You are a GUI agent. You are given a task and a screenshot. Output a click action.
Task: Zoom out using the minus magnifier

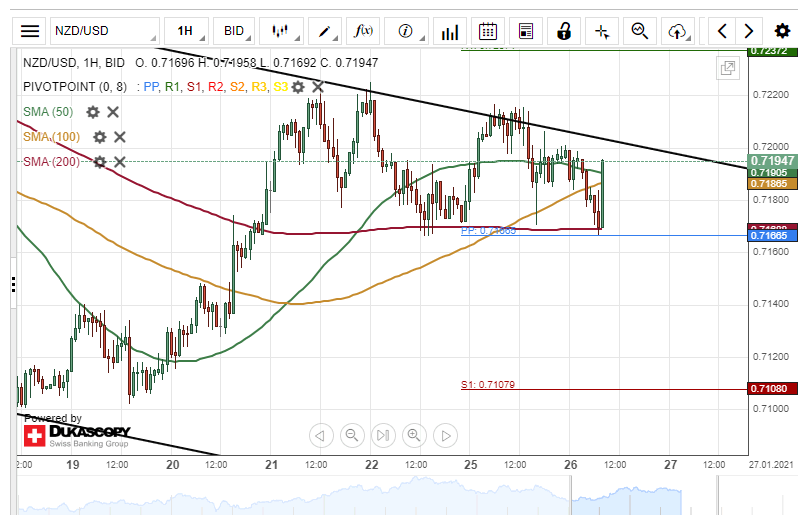click(352, 436)
